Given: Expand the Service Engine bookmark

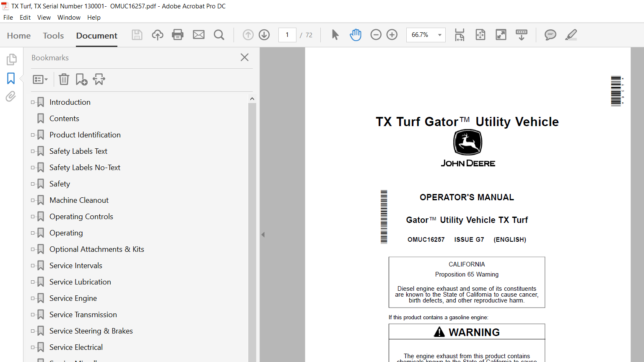Looking at the screenshot, I should pyautogui.click(x=33, y=298).
